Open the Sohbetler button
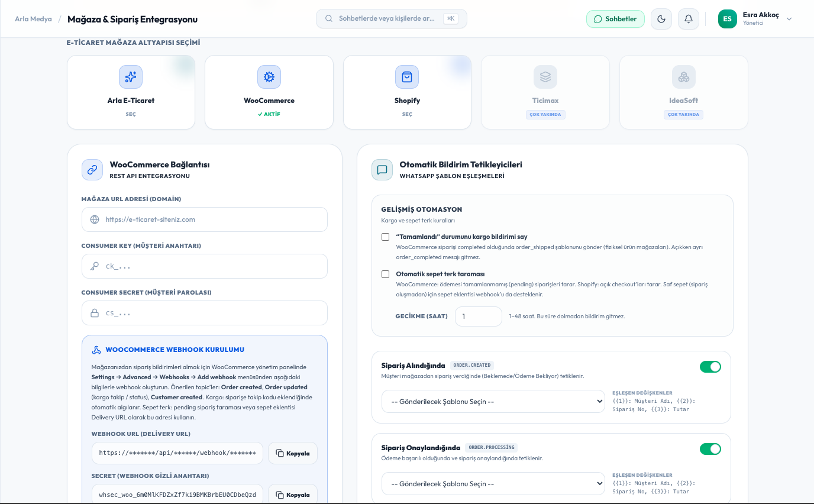The width and height of the screenshot is (814, 504). [x=615, y=19]
